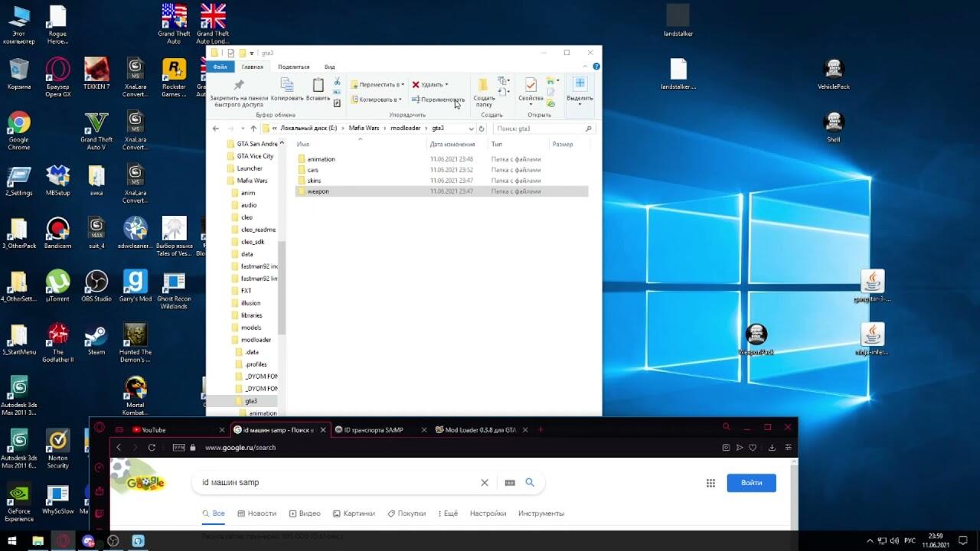Create a new folder via Создать папку
The width and height of the screenshot is (980, 551).
(x=484, y=93)
